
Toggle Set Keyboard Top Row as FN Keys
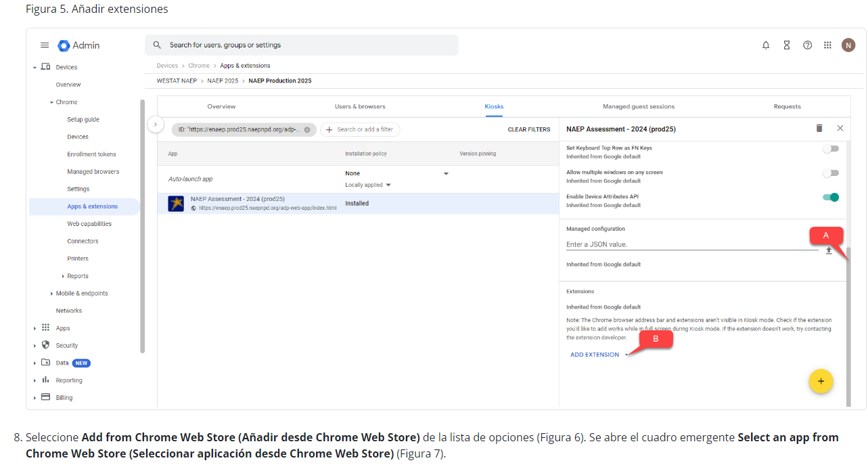click(830, 149)
